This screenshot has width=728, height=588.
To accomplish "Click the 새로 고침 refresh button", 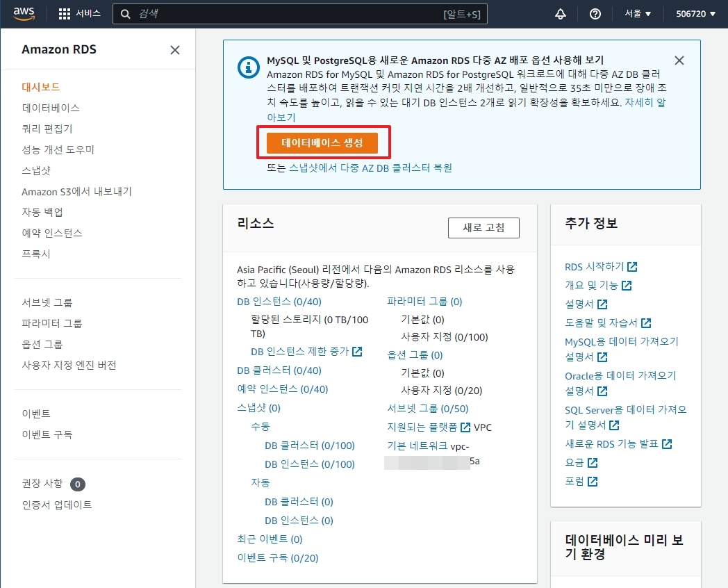I will point(483,227).
